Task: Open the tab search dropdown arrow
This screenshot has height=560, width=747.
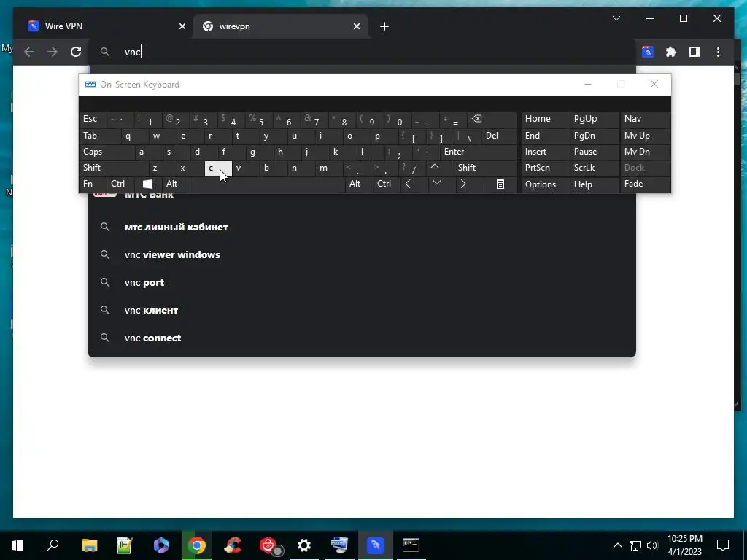Action: 616,18
